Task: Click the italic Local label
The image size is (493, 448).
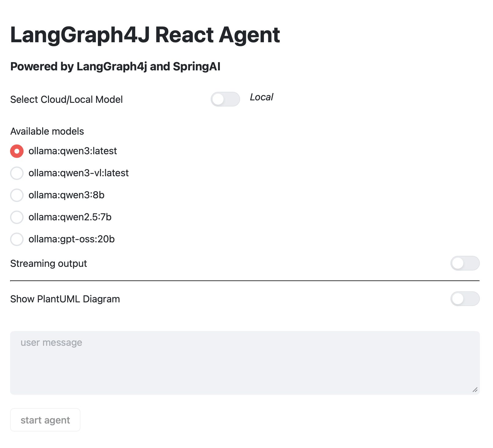Action: point(261,97)
